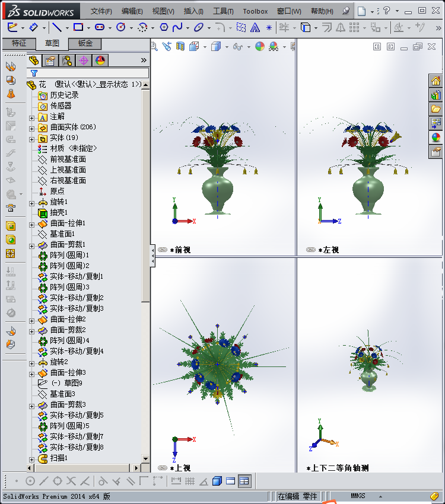Switch to the 钣金 tab
445x504 pixels.
tap(85, 43)
